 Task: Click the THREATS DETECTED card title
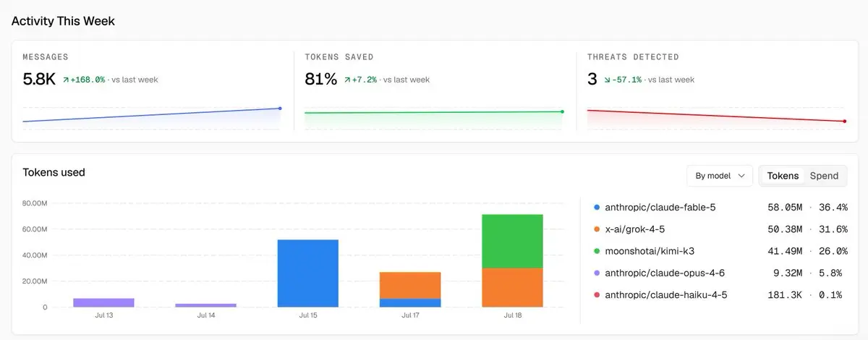click(x=633, y=56)
